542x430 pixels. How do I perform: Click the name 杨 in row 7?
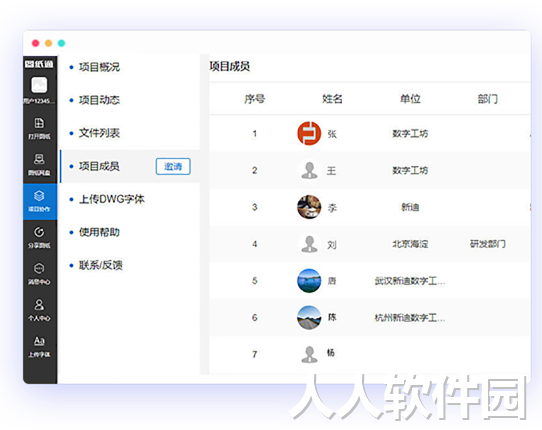pyautogui.click(x=331, y=353)
